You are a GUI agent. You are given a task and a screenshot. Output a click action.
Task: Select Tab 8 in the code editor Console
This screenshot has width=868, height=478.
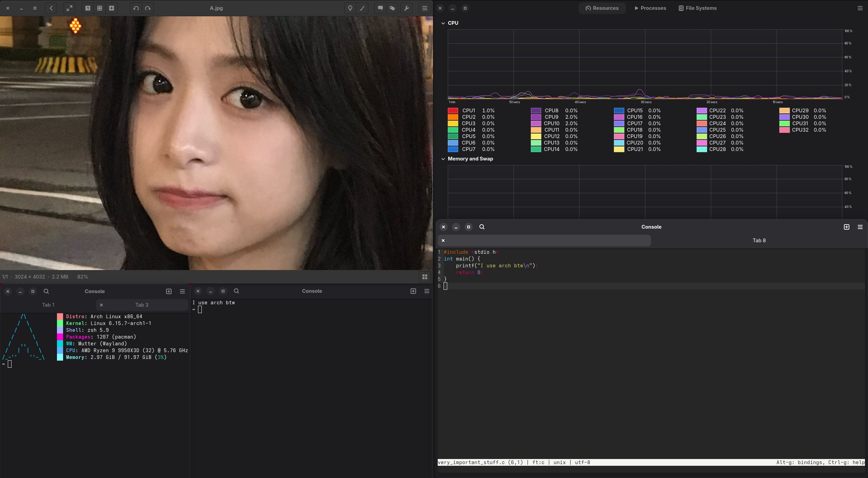[x=759, y=241]
